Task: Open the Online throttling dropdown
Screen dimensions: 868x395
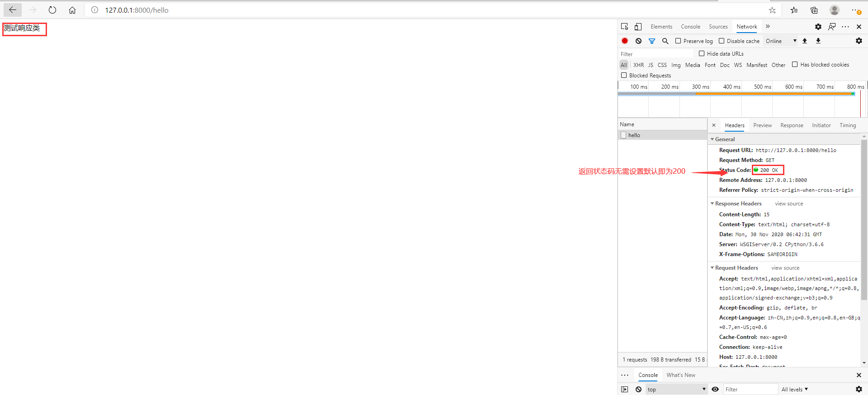Action: [x=781, y=41]
